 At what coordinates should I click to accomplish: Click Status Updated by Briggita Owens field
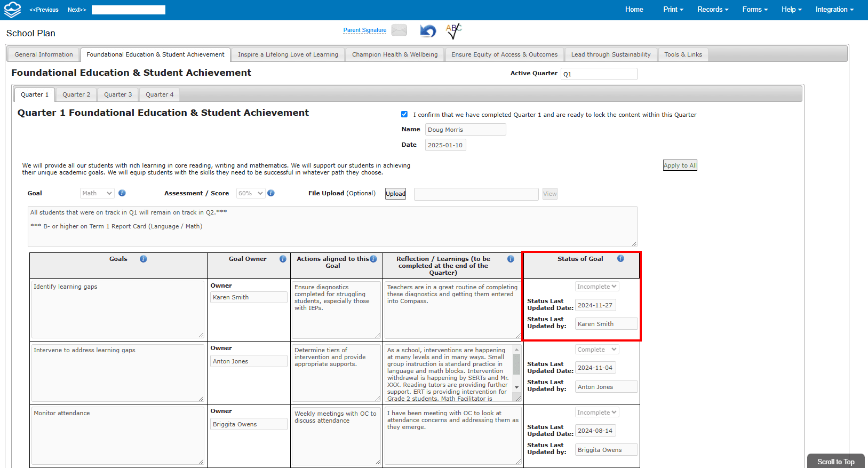[606, 450]
